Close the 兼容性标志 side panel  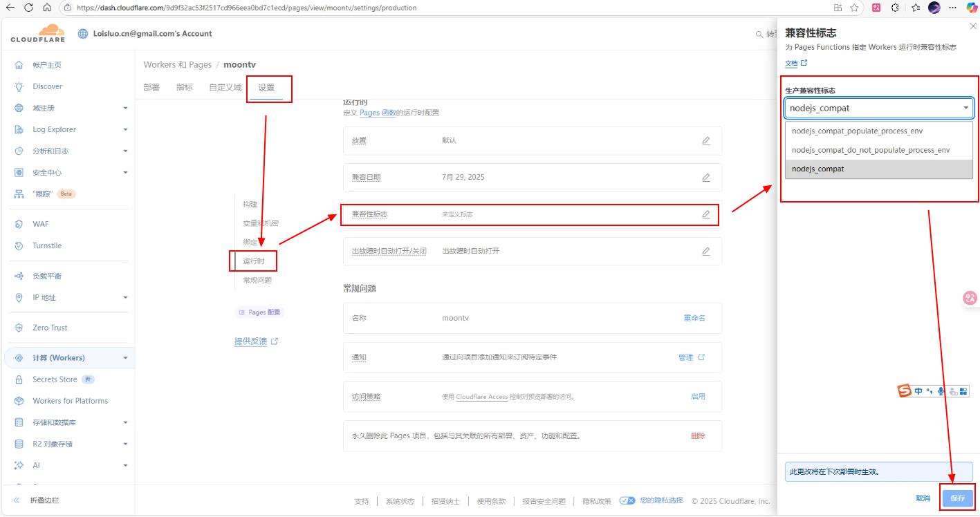tap(973, 26)
